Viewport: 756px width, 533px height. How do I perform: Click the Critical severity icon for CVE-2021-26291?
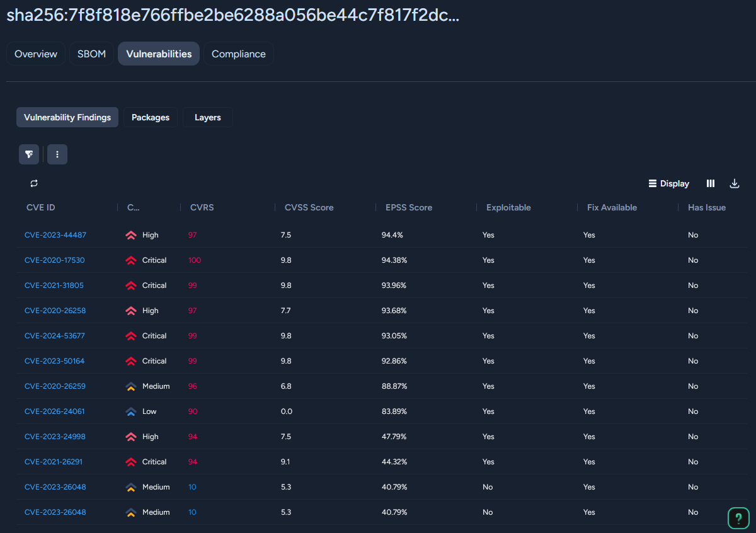[x=131, y=462]
